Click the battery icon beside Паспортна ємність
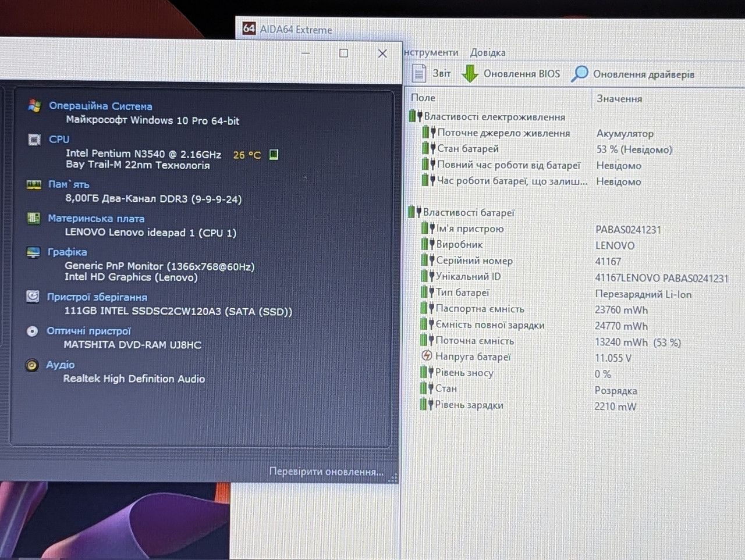This screenshot has height=560, width=745. tap(428, 308)
